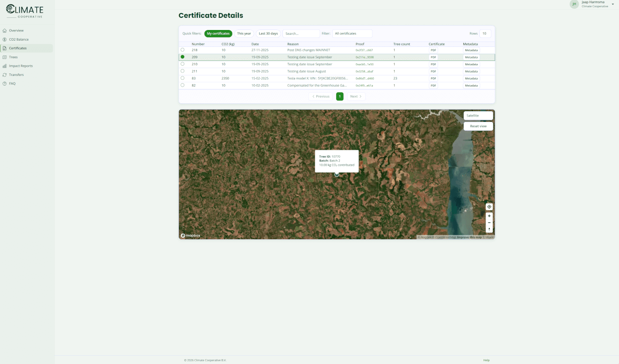Zoom out on the map
The image size is (619, 364).
point(489,223)
